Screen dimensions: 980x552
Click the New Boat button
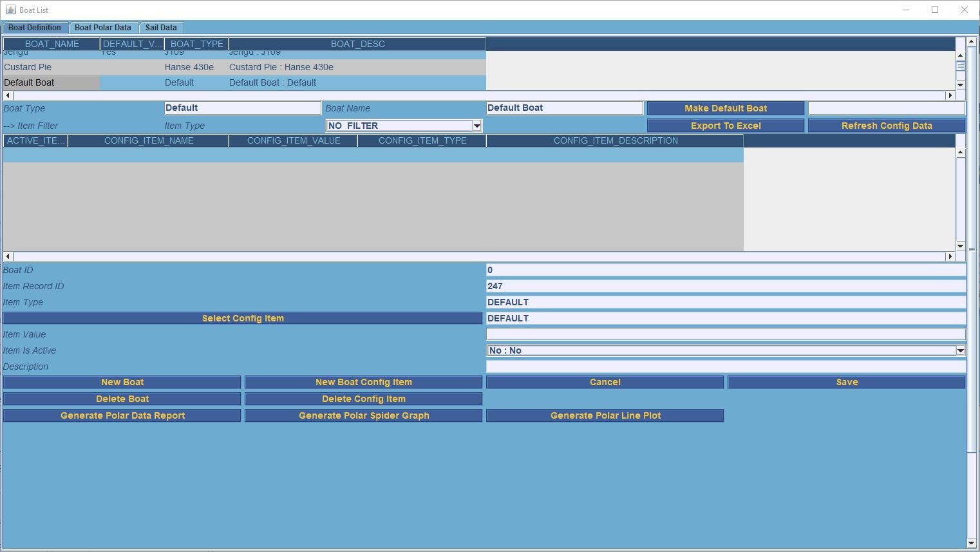click(x=122, y=382)
